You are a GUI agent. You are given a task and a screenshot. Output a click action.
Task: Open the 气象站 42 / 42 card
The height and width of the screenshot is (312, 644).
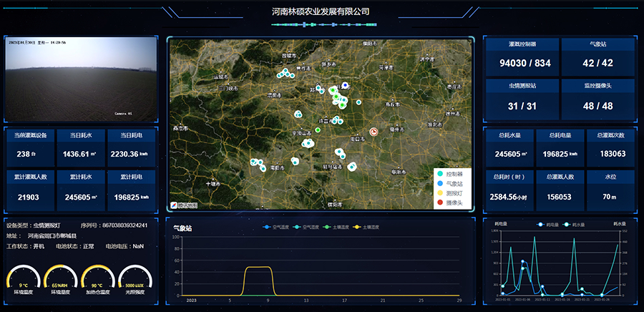click(x=597, y=56)
